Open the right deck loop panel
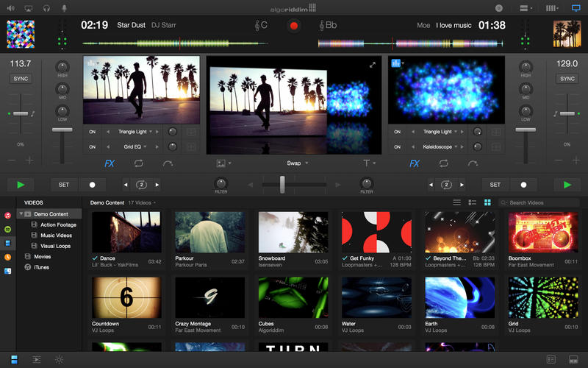The width and height of the screenshot is (588, 368). tap(443, 163)
